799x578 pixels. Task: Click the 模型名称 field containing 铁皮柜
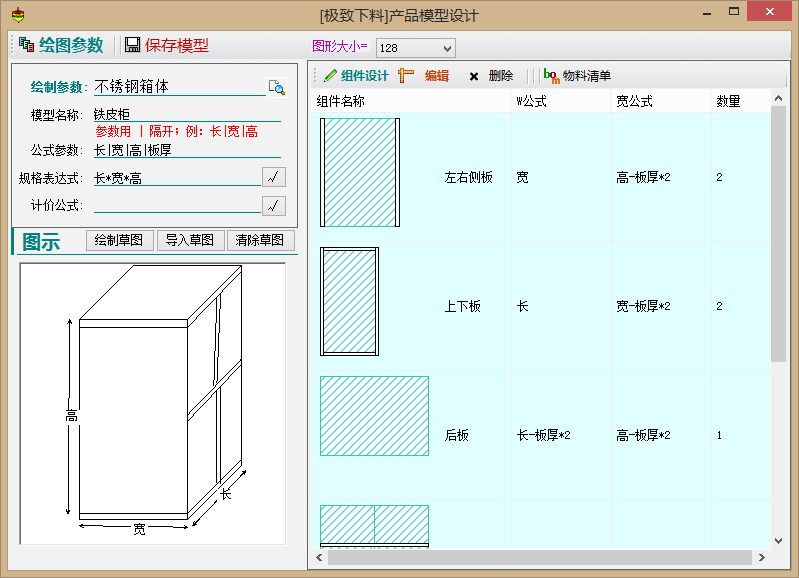(187, 114)
